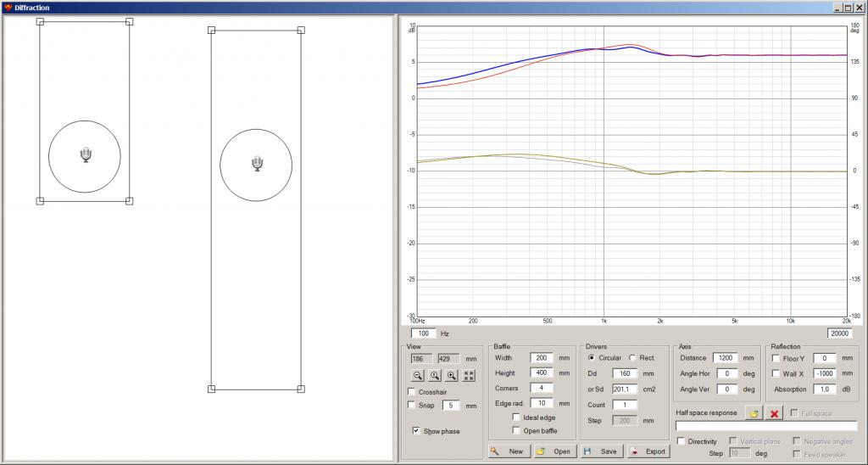Click the Export button
The image size is (868, 465).
[648, 451]
